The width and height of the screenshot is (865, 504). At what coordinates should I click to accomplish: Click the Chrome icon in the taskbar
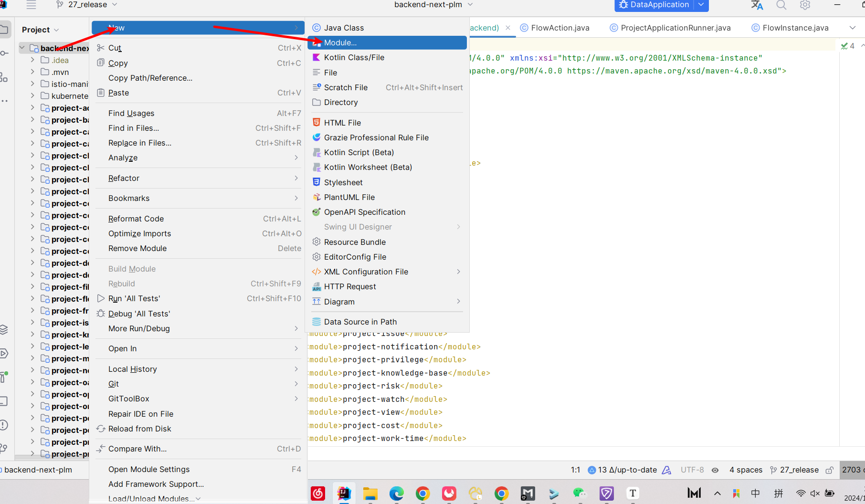(x=422, y=493)
